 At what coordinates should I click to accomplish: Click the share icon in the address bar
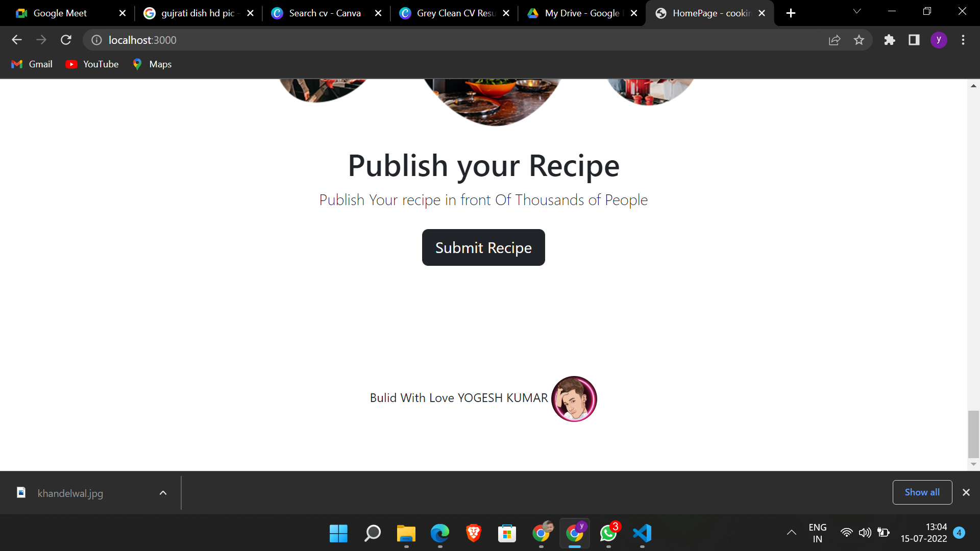(x=834, y=40)
